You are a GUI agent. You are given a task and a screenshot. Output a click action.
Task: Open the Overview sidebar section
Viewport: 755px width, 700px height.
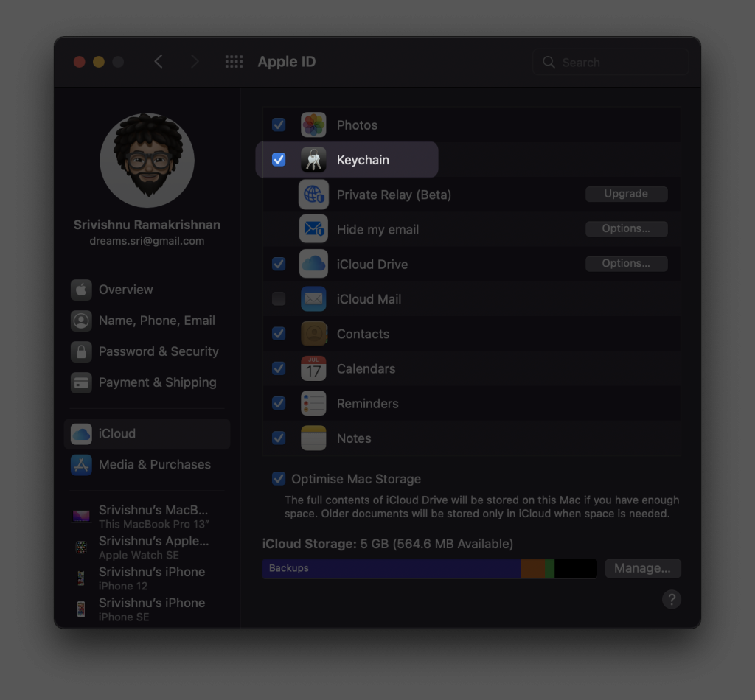pos(147,290)
